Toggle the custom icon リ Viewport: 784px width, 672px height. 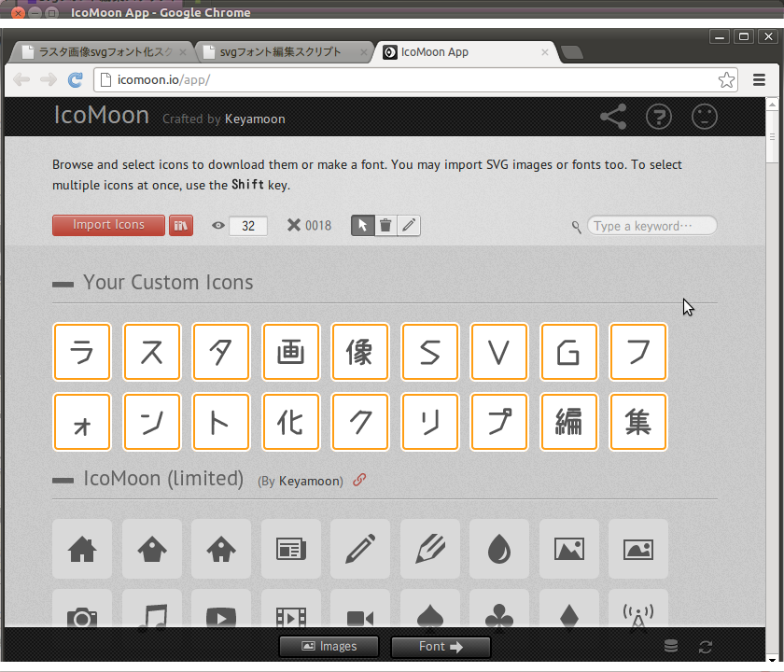tap(429, 422)
